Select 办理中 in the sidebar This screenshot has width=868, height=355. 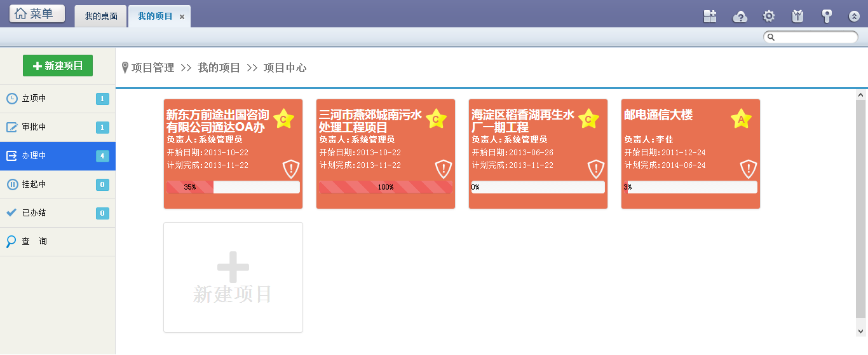coord(58,156)
